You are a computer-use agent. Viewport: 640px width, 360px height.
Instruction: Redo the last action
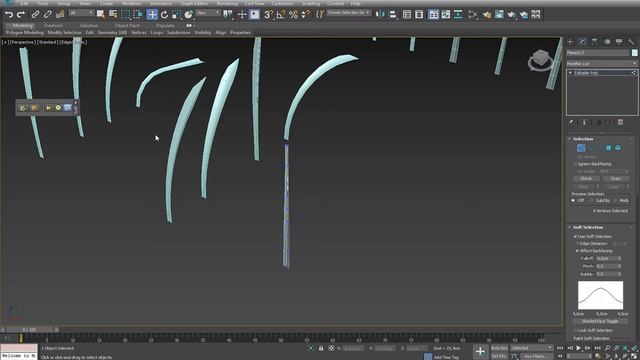[21, 15]
